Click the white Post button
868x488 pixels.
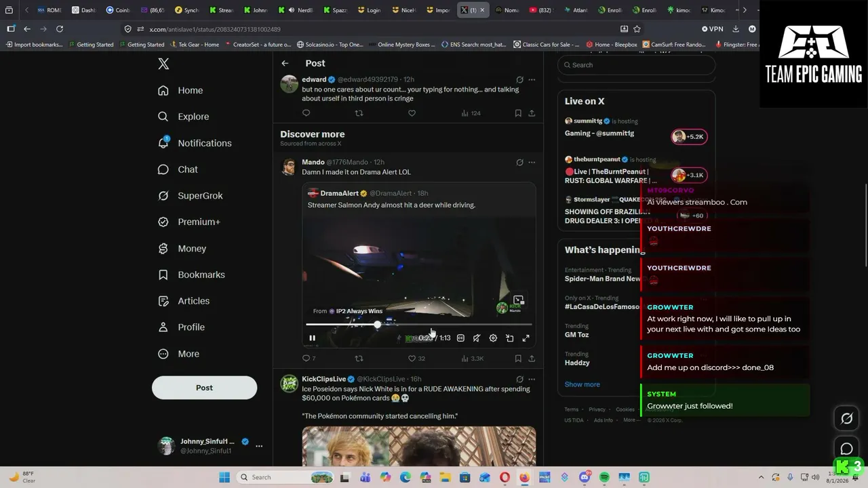[204, 388]
